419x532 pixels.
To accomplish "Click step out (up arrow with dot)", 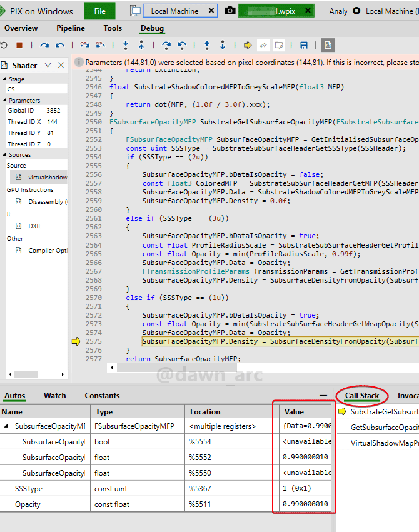I will coord(141,45).
